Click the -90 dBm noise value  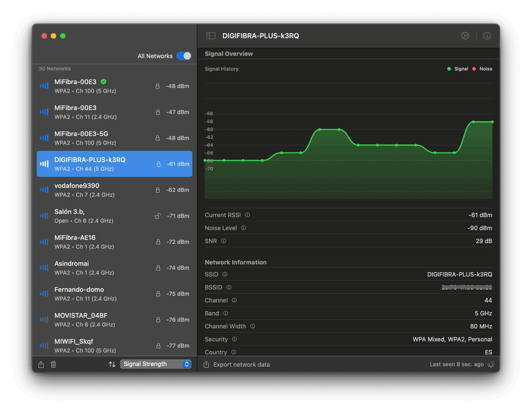480,228
